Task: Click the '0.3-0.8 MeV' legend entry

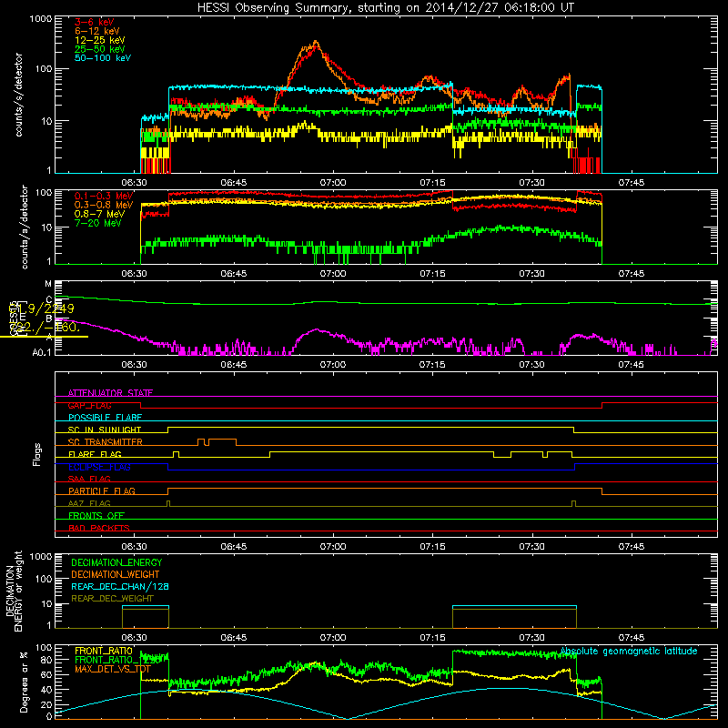Action: (104, 205)
